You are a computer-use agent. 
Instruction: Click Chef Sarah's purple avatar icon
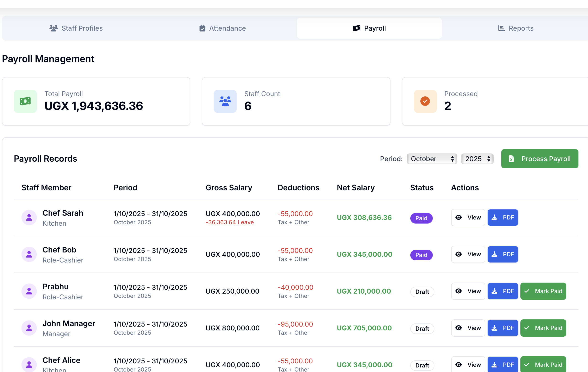tap(29, 218)
